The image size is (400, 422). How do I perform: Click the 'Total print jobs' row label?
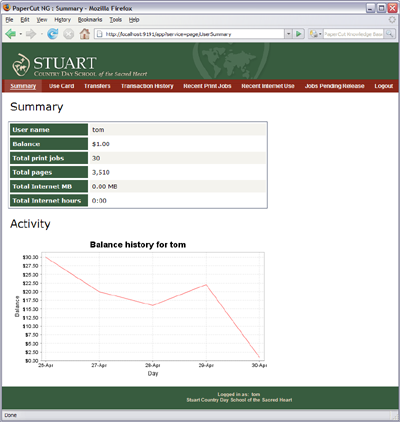tap(49, 158)
